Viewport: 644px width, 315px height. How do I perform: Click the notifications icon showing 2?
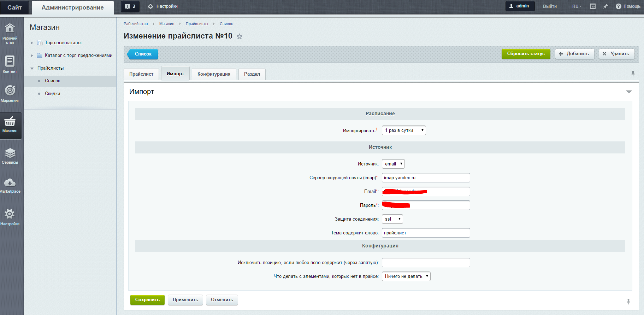[130, 6]
